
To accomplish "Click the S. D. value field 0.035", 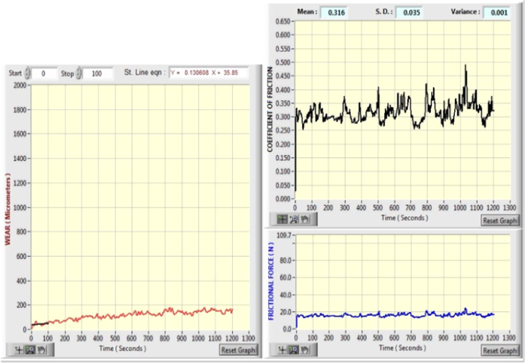I will coord(409,12).
